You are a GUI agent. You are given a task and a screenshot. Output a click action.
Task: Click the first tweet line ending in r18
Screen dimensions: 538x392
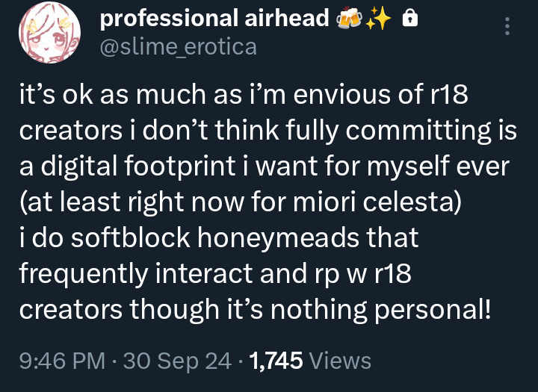point(244,94)
